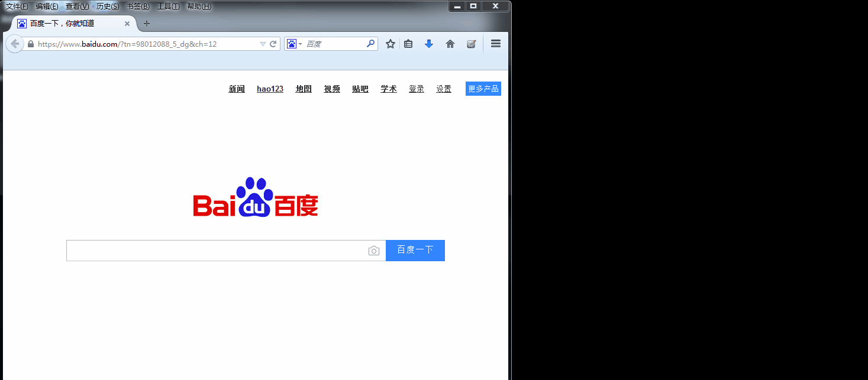Reload the page with the refresh icon
This screenshot has width=868, height=380.
tap(273, 44)
